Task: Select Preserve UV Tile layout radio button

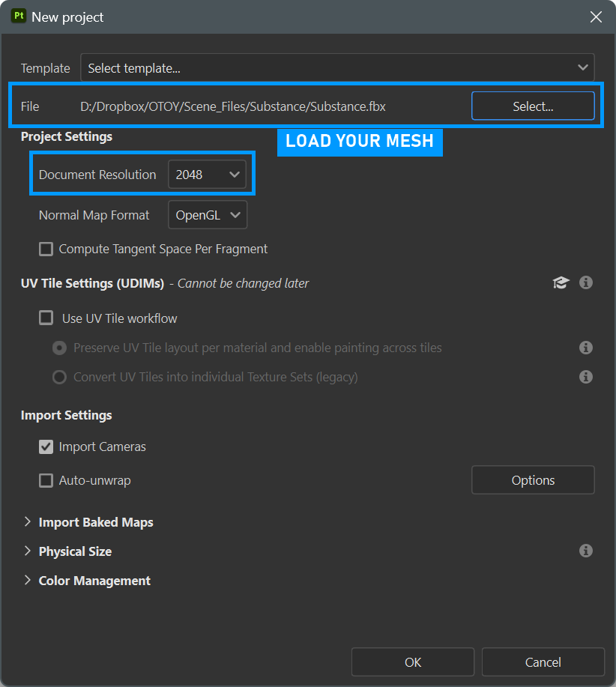Action: (x=59, y=348)
